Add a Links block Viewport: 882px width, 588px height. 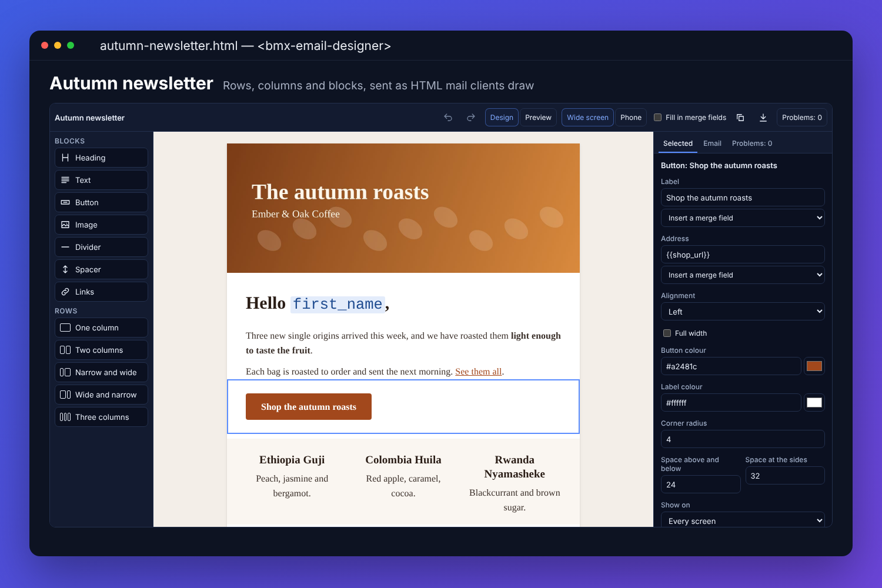101,292
